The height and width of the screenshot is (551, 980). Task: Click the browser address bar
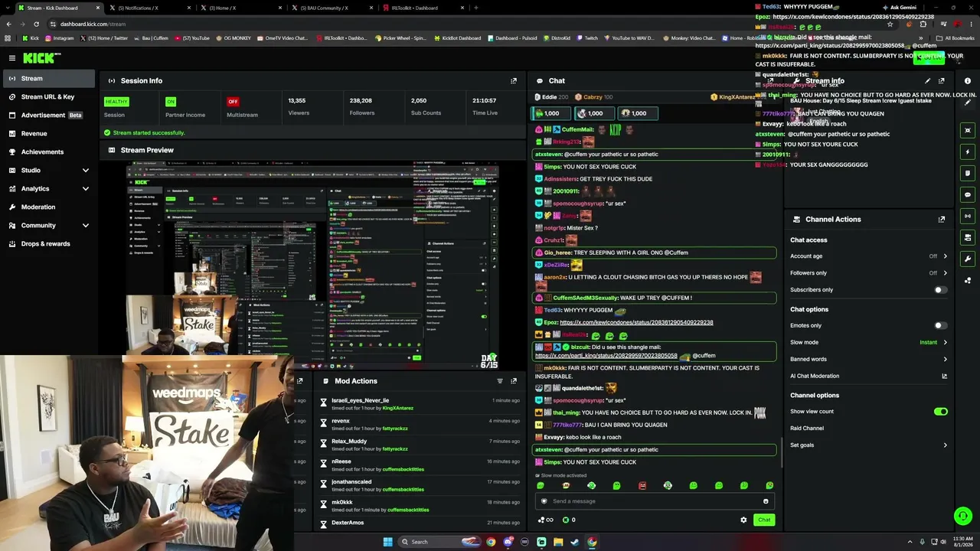click(459, 24)
